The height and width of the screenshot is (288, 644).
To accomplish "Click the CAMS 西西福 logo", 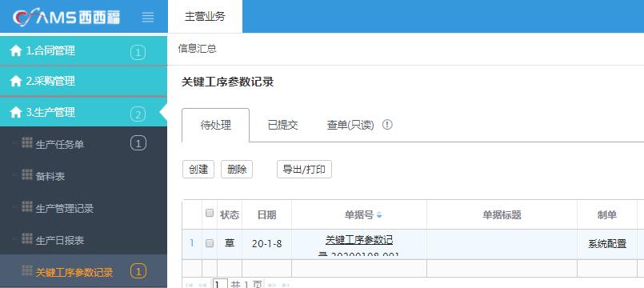I will coord(66,17).
